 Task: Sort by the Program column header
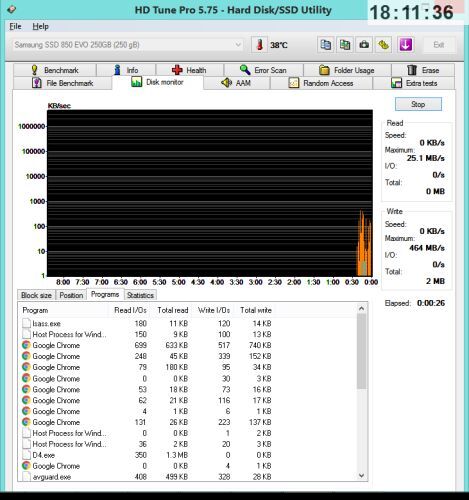pyautogui.click(x=63, y=310)
